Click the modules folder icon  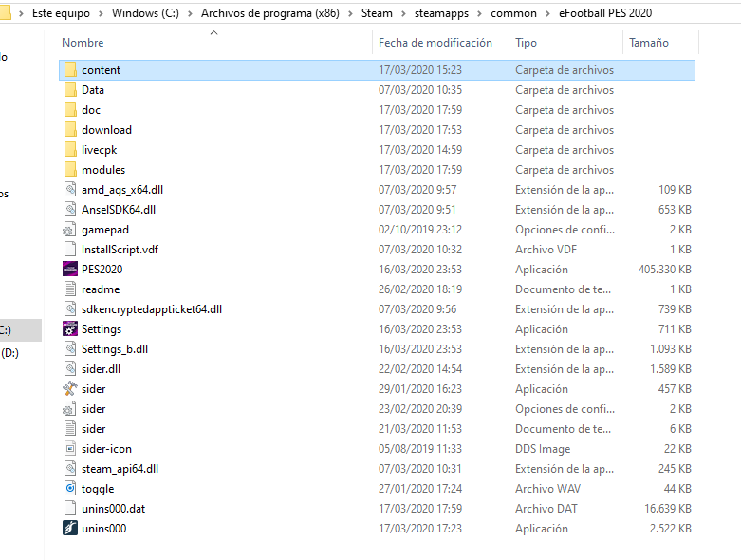(x=70, y=170)
